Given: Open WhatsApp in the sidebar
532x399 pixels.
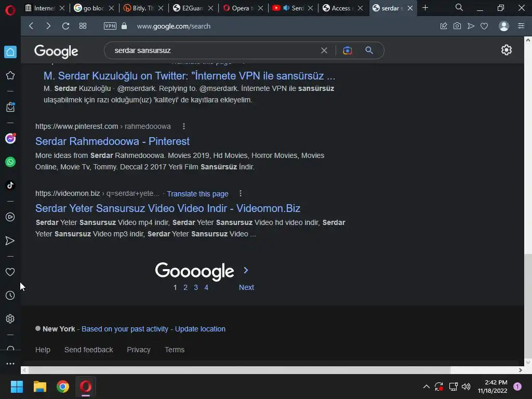Looking at the screenshot, I should tap(10, 162).
